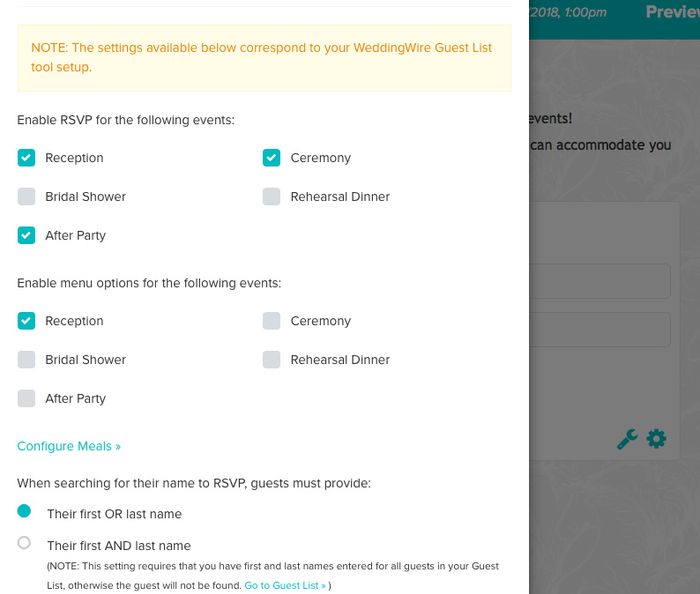Click the first input field behind panel

pyautogui.click(x=600, y=281)
